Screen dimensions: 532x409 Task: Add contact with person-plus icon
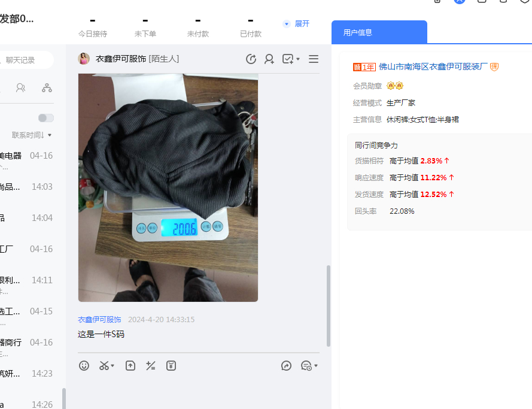269,59
